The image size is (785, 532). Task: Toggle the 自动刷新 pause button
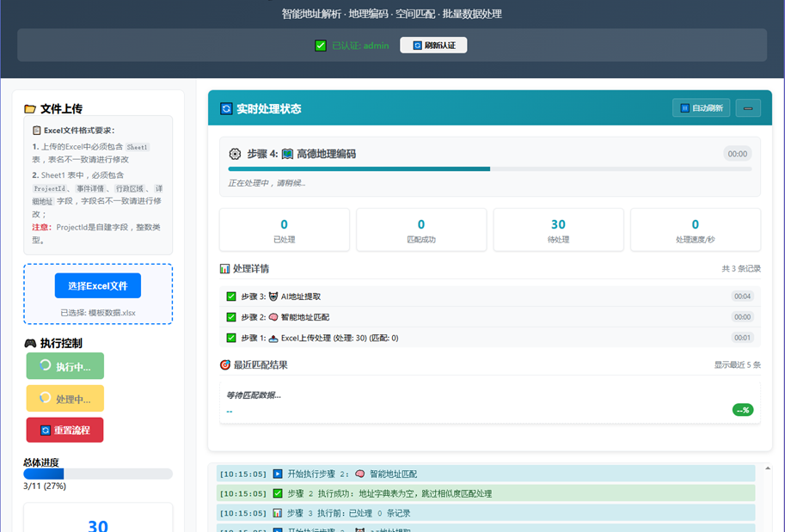point(701,108)
